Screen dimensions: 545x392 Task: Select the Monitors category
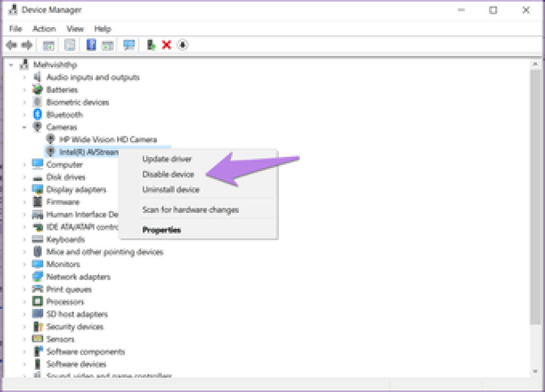point(63,264)
